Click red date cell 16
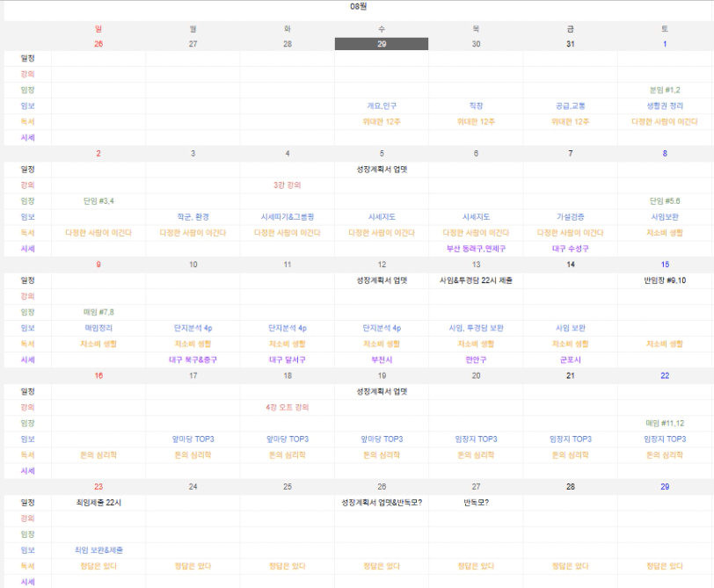 pyautogui.click(x=98, y=375)
